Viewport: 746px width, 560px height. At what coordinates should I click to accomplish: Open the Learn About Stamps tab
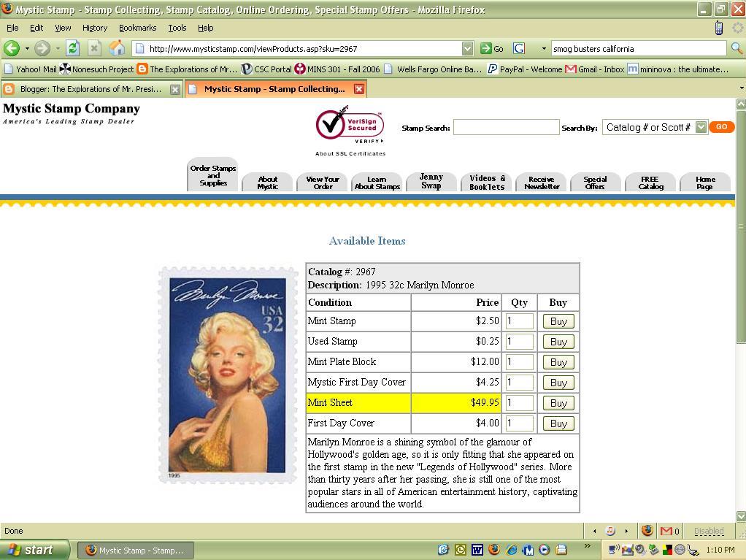click(377, 183)
